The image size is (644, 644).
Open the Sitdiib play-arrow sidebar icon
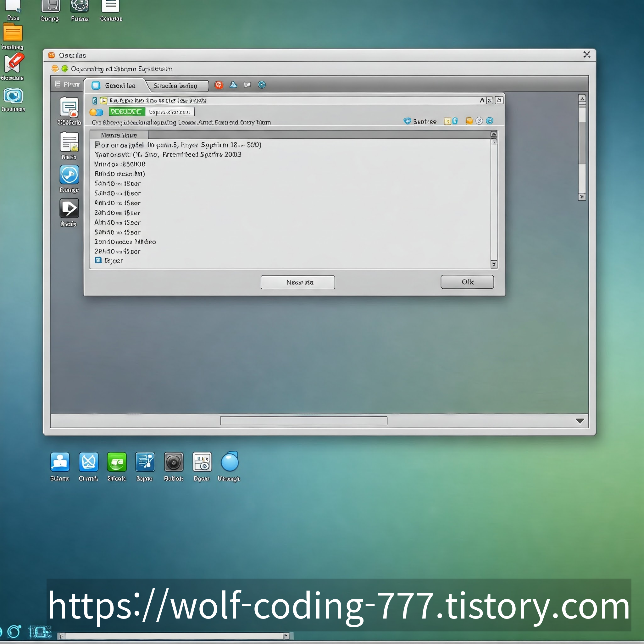coord(69,208)
